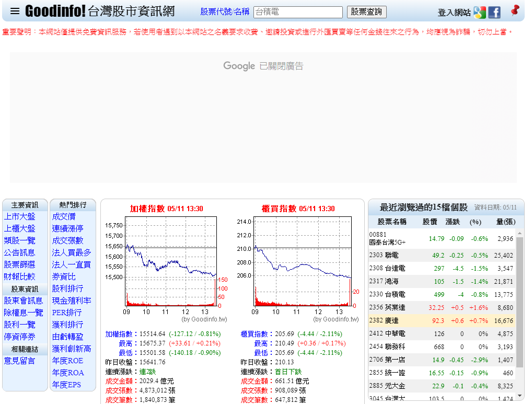Open the 類股一覽 sidebar link
Viewport: 532px width, 404px height.
(20, 240)
